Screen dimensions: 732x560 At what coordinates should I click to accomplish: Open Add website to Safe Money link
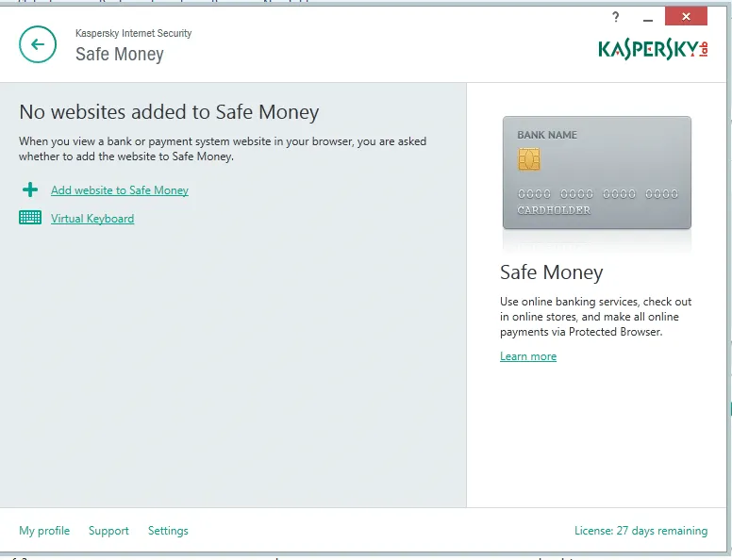[x=120, y=190]
